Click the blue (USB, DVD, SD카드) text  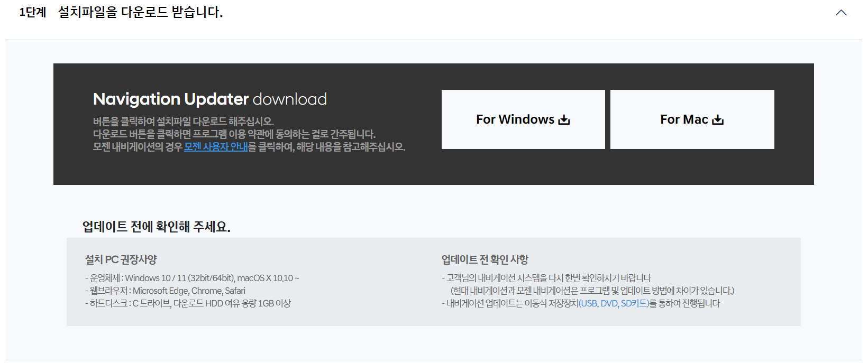click(x=614, y=303)
